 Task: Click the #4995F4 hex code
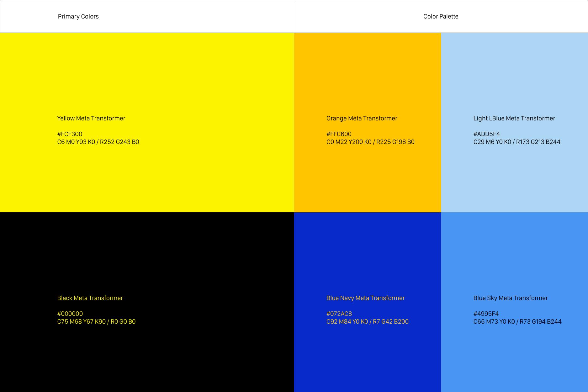[486, 314]
